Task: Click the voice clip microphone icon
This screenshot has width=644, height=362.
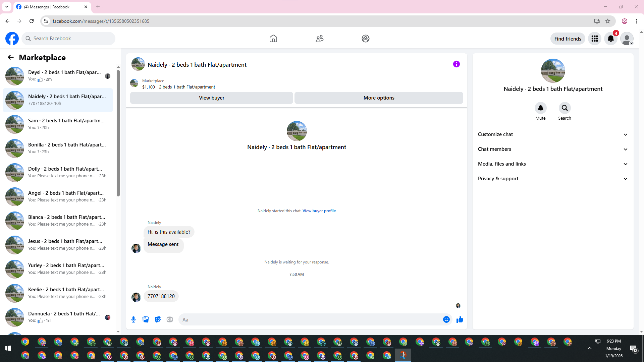Action: coord(133,319)
